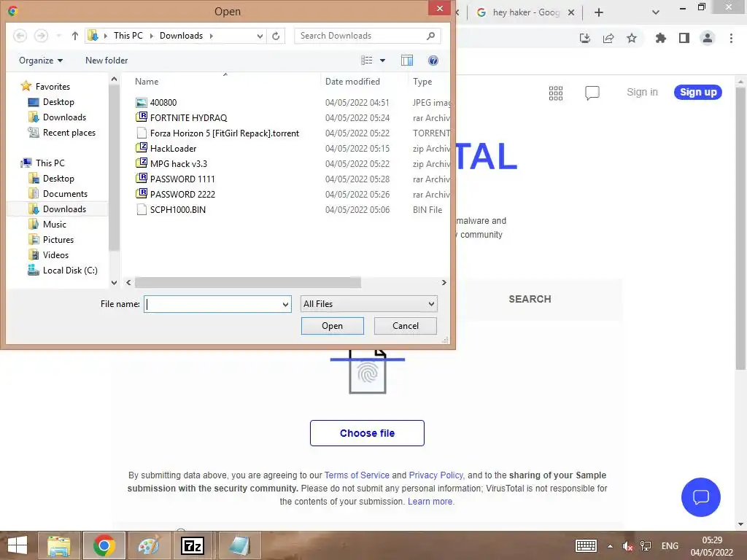Open the recent locations dropdown arrow
747x560 pixels.
point(58,36)
